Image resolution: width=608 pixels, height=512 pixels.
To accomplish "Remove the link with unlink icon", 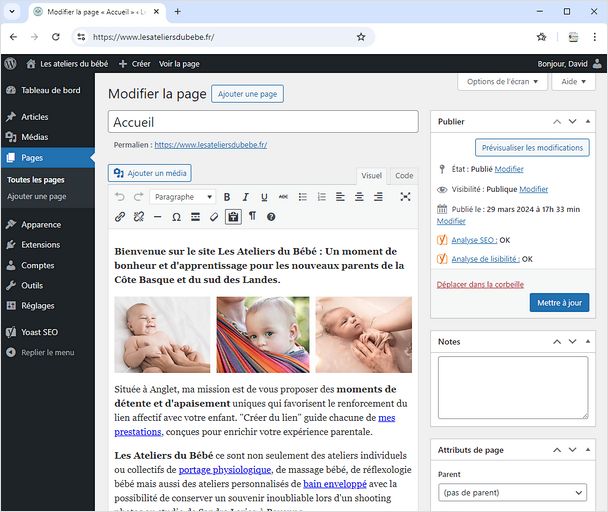I will point(138,217).
